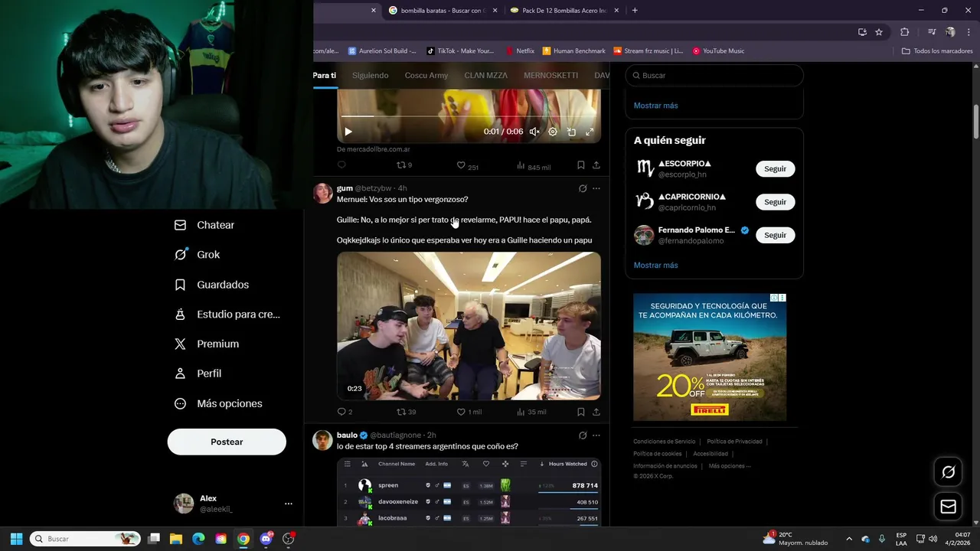The image size is (980, 551).
Task: Share gum's post
Action: tap(596, 412)
